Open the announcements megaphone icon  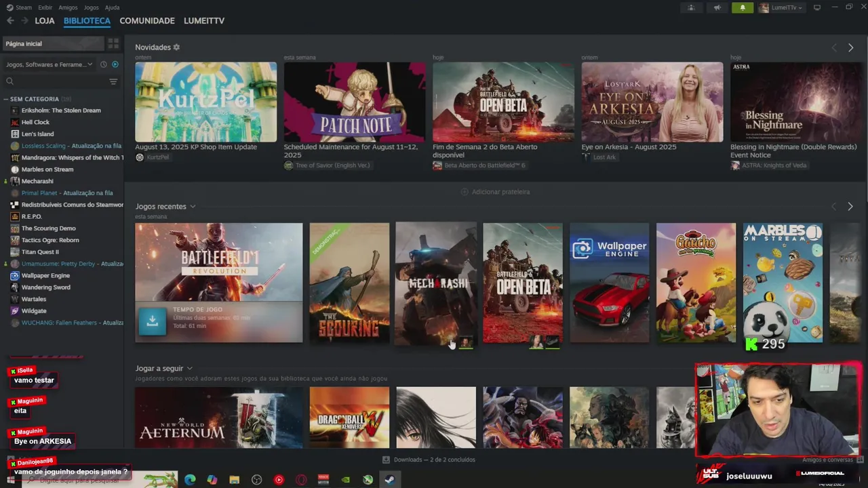717,7
